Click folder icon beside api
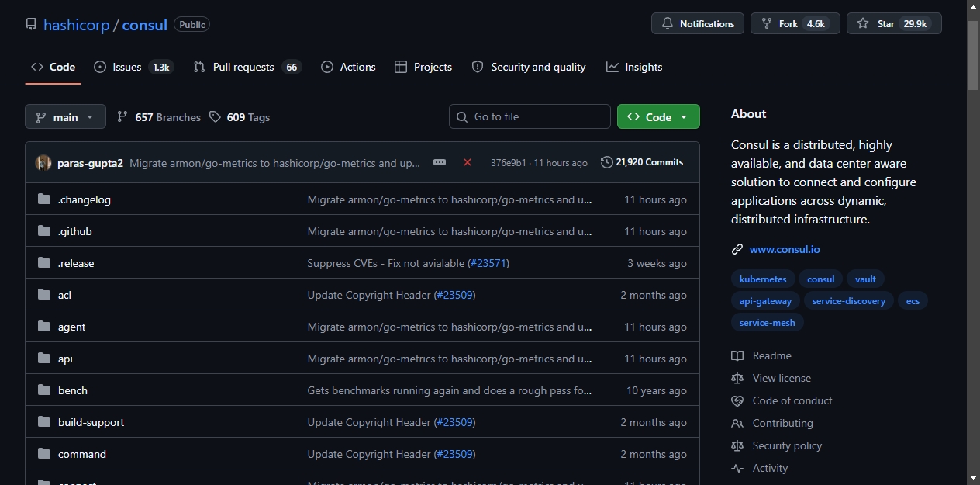This screenshot has height=485, width=980. [x=44, y=359]
